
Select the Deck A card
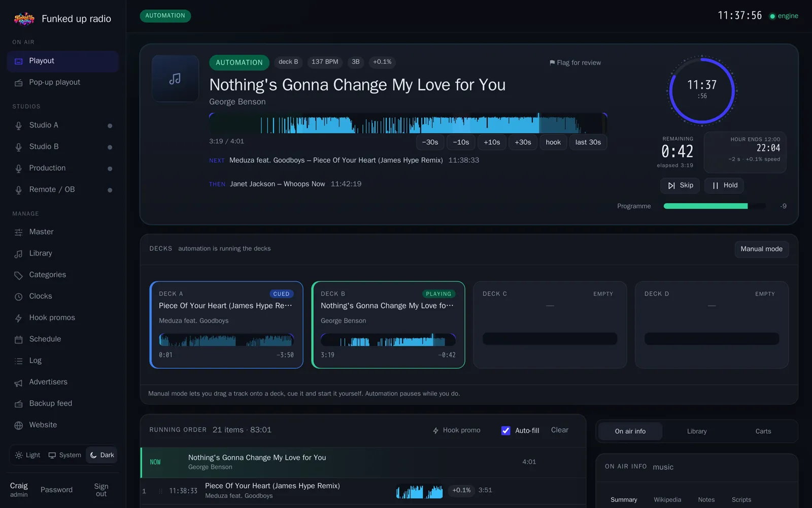(226, 325)
